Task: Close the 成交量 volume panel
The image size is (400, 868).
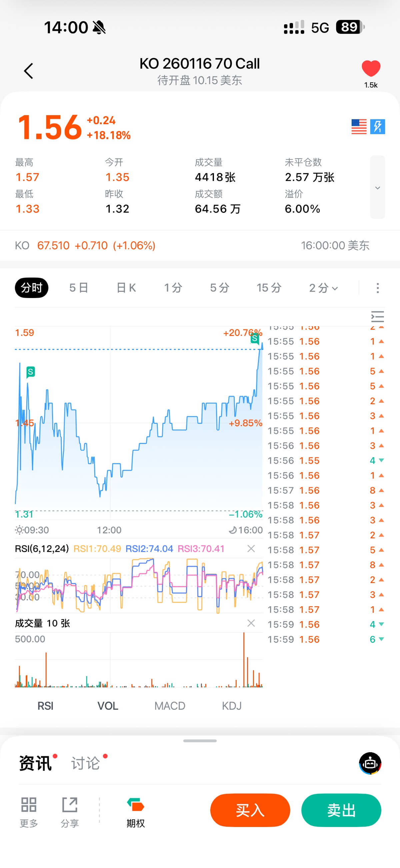Action: [251, 623]
